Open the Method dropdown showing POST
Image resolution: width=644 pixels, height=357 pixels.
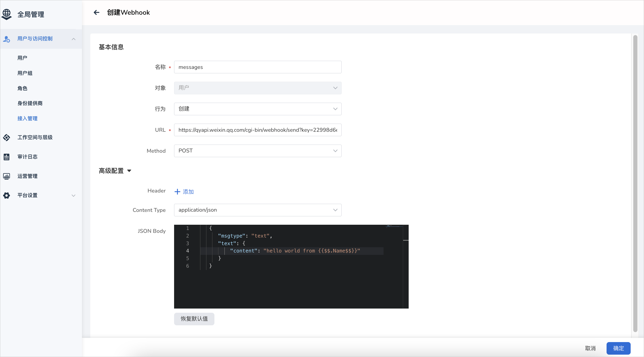pyautogui.click(x=258, y=151)
